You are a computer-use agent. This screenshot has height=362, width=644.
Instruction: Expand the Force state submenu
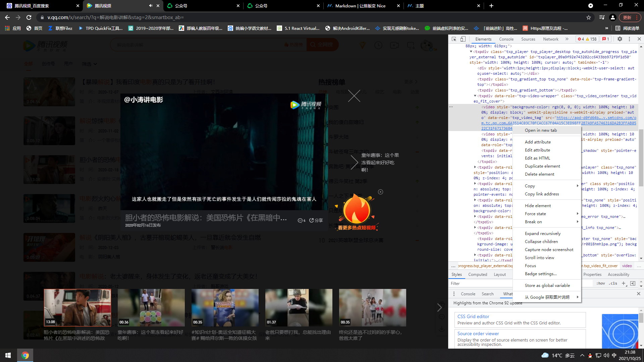pos(547,214)
